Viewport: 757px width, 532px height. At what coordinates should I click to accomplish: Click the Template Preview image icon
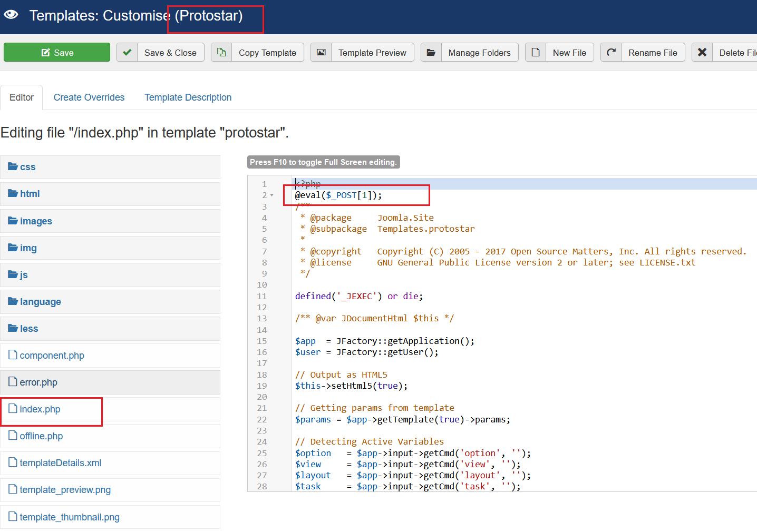coord(321,53)
